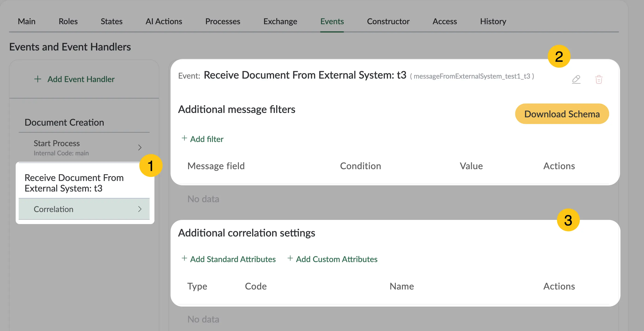The width and height of the screenshot is (644, 331).
Task: Delete the event using the trash icon
Action: (x=599, y=79)
